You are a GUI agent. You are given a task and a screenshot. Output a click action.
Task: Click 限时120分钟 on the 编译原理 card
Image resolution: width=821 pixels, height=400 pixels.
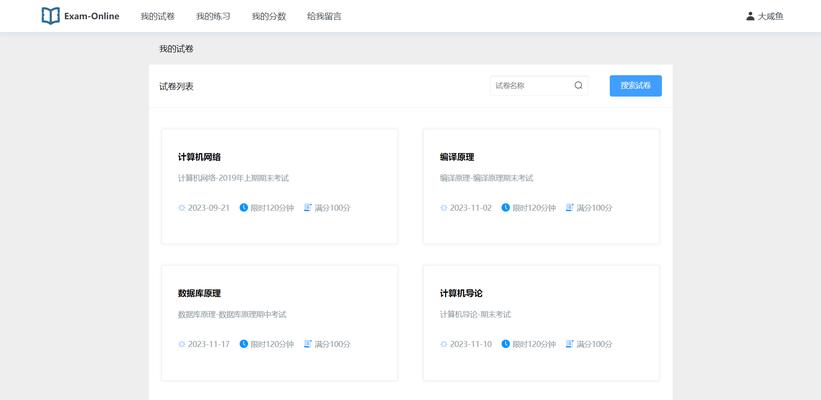pyautogui.click(x=534, y=208)
